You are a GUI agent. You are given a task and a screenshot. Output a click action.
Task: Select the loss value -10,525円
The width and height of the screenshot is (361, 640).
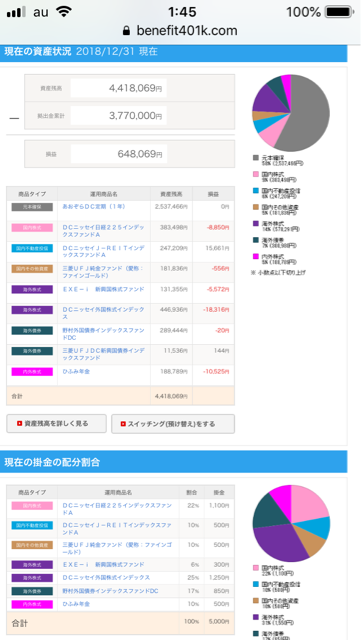[x=216, y=371]
